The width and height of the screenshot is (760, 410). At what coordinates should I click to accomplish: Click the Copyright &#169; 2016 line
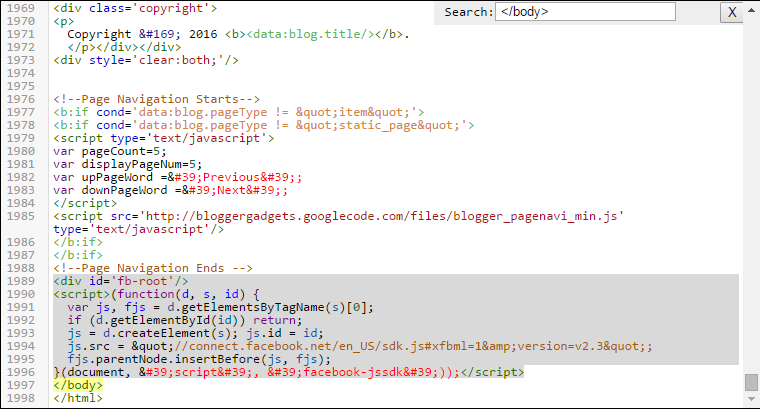[x=238, y=34]
